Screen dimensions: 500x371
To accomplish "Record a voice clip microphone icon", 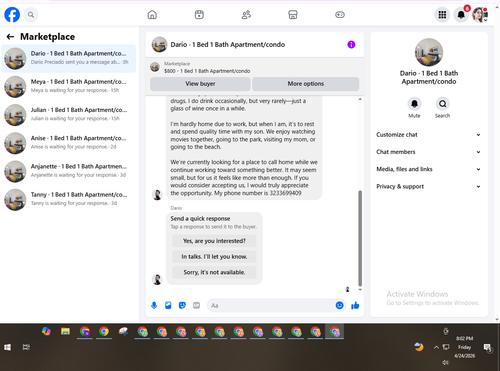I will [154, 305].
